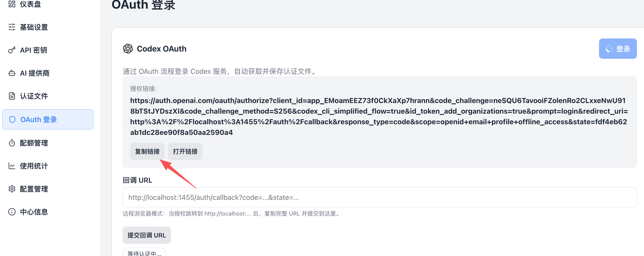Open the 基础设置 menu item
This screenshot has width=644, height=256.
(x=48, y=27)
